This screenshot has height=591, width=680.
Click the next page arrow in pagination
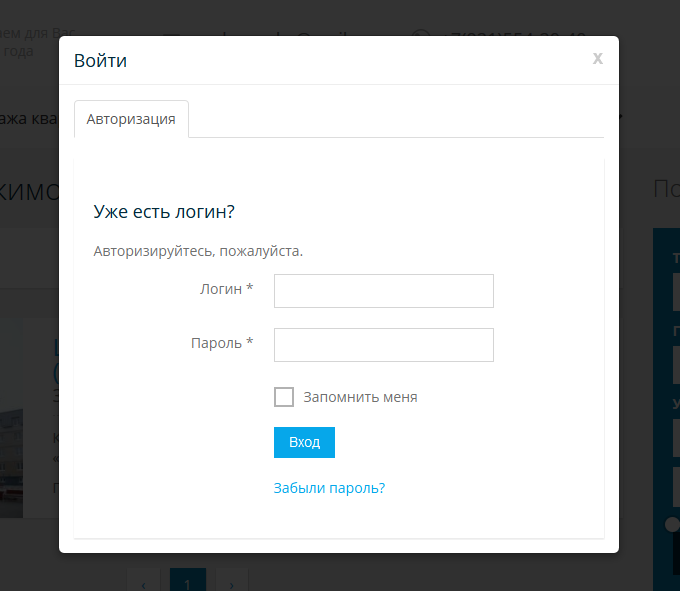click(x=232, y=581)
